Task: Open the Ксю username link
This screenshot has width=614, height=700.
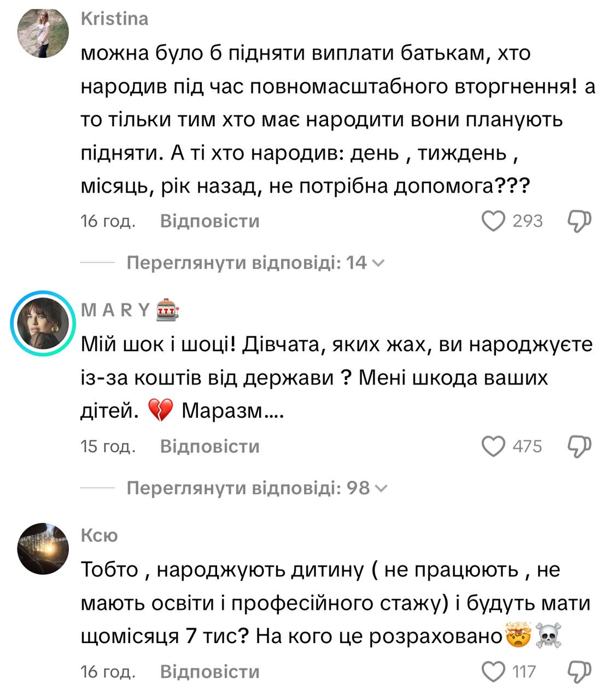Action: click(x=99, y=535)
